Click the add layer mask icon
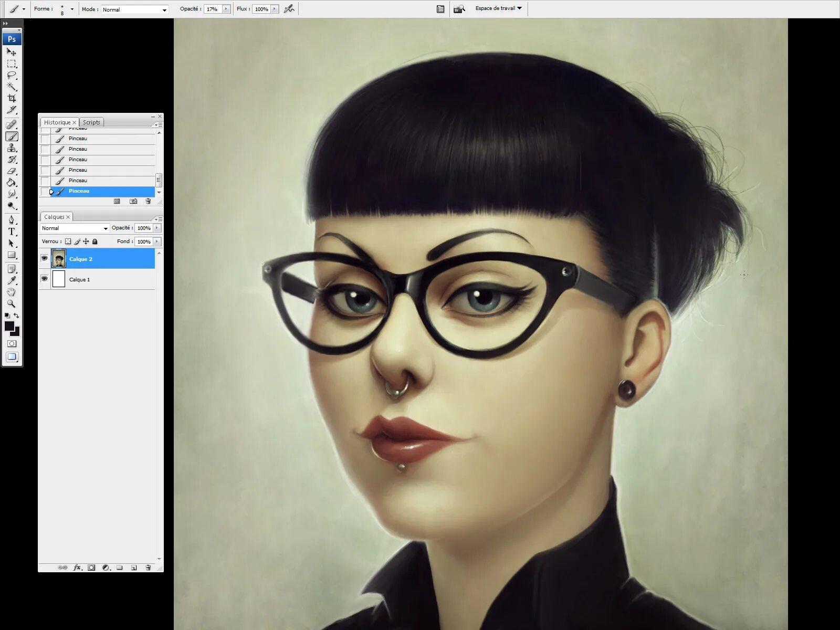 91,568
